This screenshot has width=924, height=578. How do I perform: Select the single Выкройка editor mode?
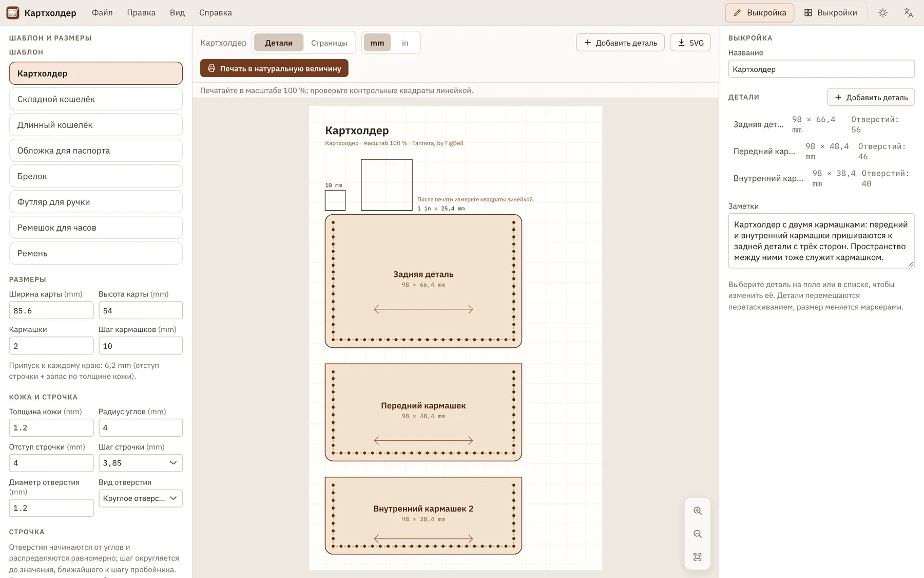point(760,13)
